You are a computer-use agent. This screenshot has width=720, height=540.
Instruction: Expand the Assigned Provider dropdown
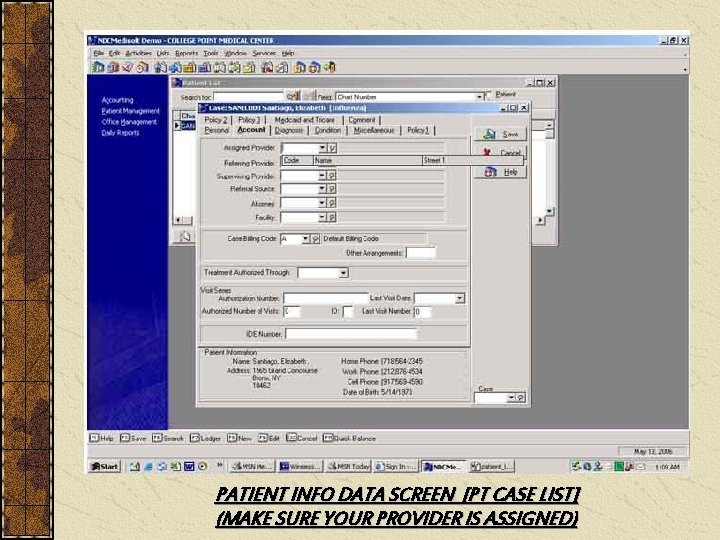[322, 148]
